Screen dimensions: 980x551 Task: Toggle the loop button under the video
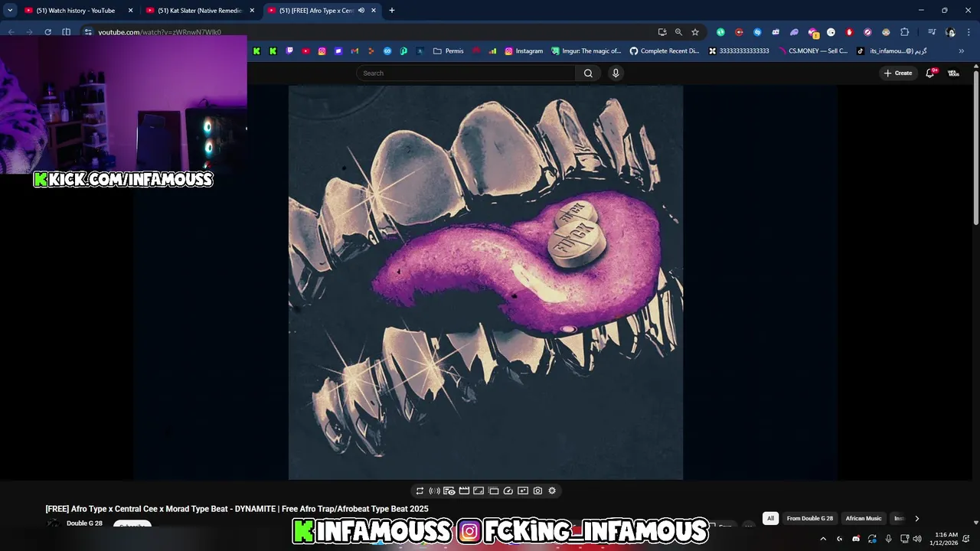point(420,491)
